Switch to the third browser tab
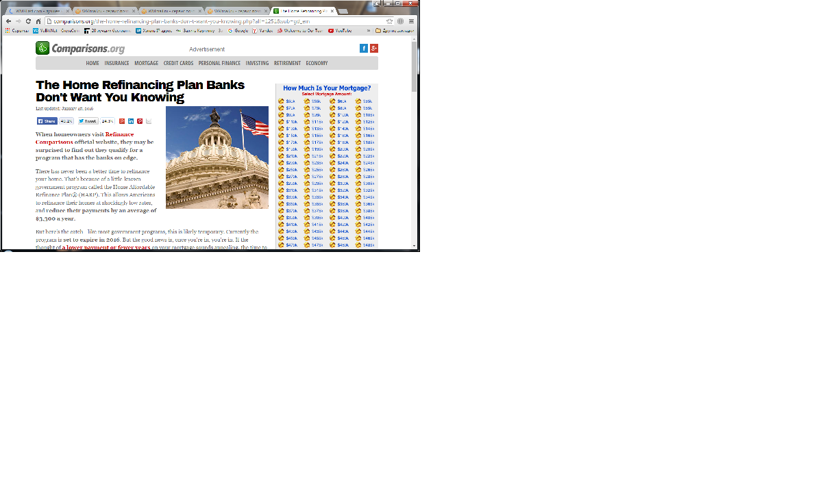Image resolution: width=840 pixels, height=504 pixels. tap(173, 11)
